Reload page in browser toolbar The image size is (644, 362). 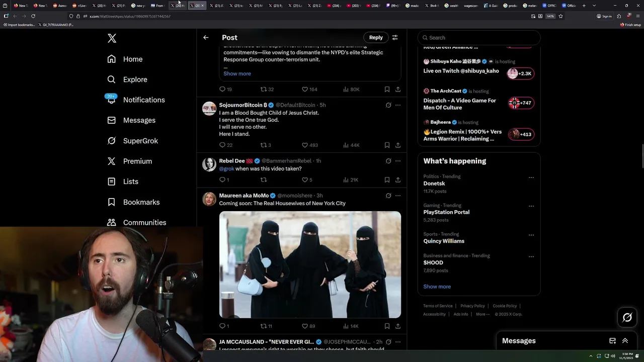point(33,16)
